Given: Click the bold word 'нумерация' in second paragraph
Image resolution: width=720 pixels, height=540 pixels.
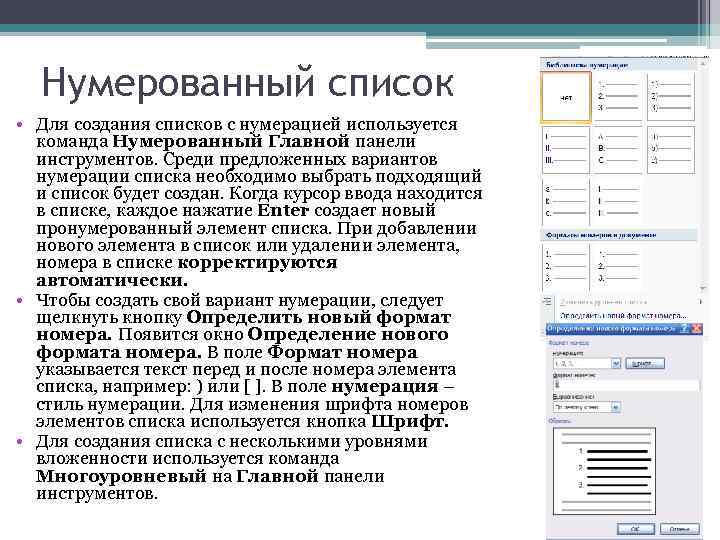Looking at the screenshot, I should (385, 387).
